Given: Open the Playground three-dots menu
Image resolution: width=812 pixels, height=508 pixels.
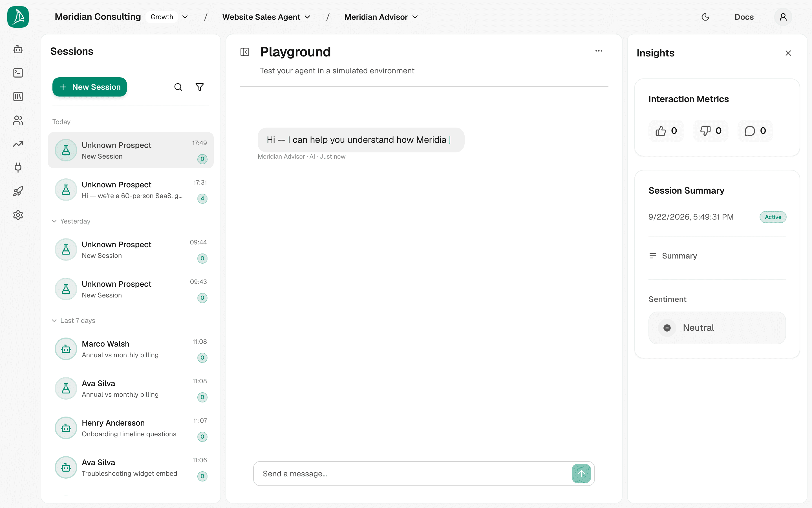Looking at the screenshot, I should (x=599, y=51).
